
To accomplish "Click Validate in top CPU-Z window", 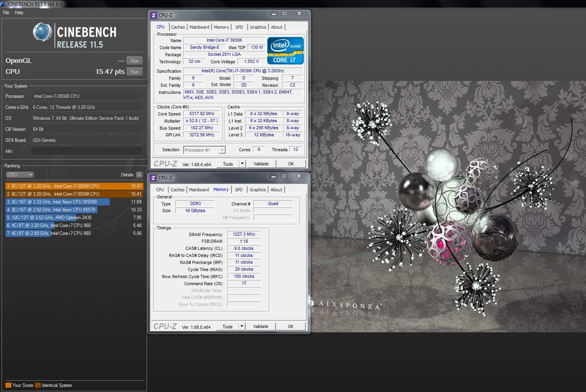I will pyautogui.click(x=261, y=164).
